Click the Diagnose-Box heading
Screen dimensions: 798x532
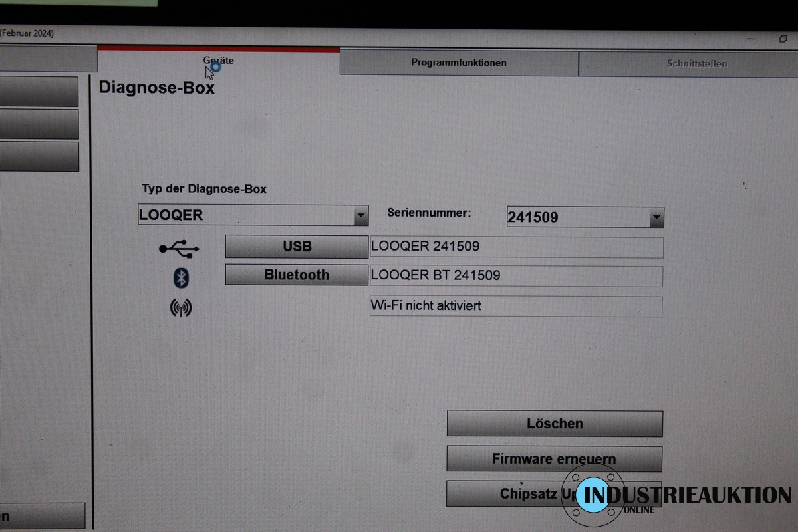(x=157, y=87)
